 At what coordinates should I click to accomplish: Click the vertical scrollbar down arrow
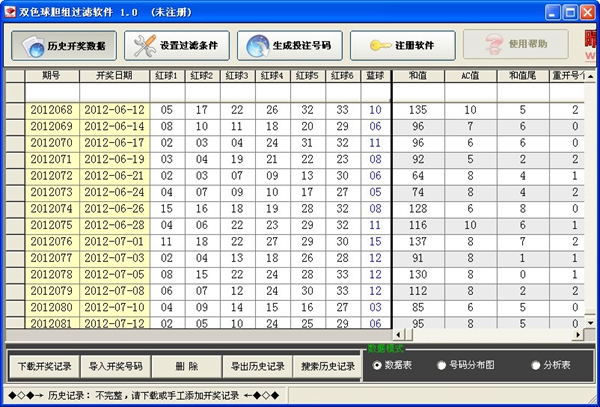click(x=590, y=323)
